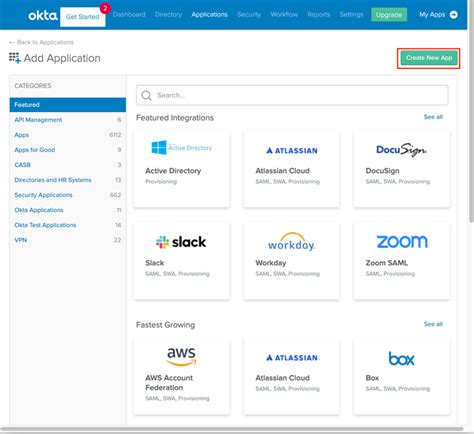Click the Create New App button
Image resolution: width=474 pixels, height=434 pixels.
click(429, 58)
